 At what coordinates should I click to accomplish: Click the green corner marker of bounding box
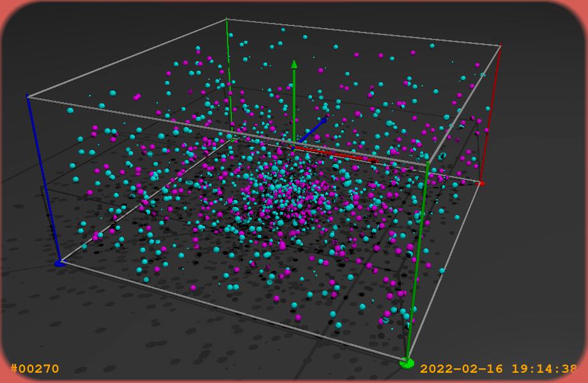point(407,363)
